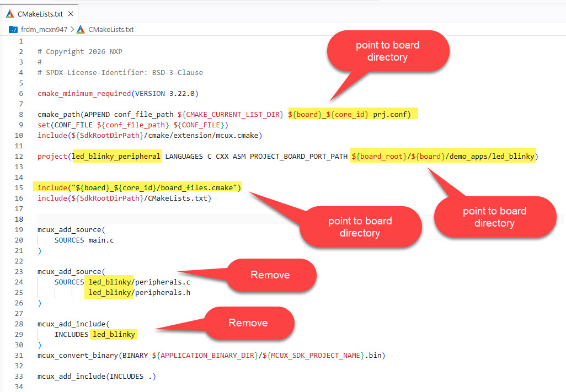Select the CMakeLists.txt tab title

click(x=40, y=14)
